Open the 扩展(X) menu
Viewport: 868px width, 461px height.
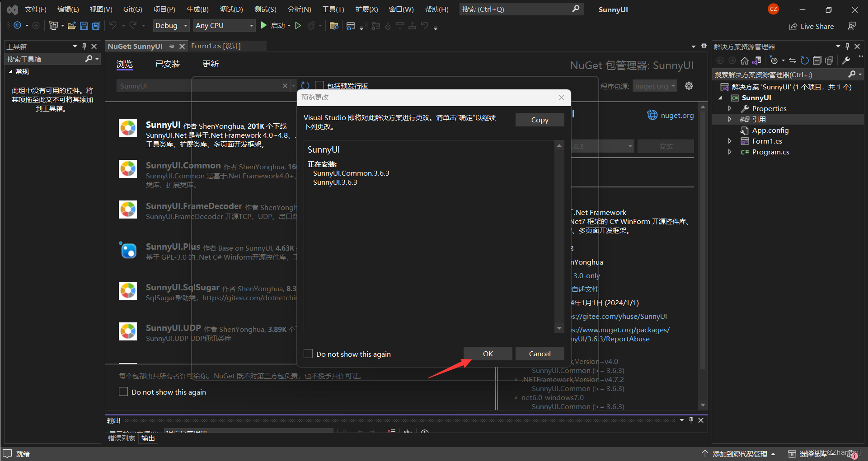point(366,9)
